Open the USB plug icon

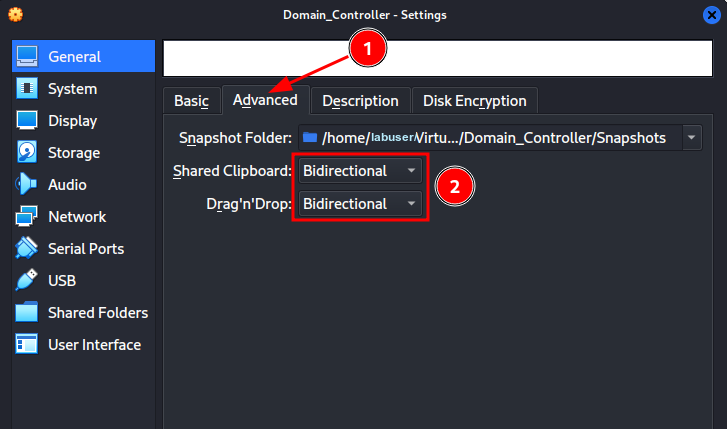[27, 280]
